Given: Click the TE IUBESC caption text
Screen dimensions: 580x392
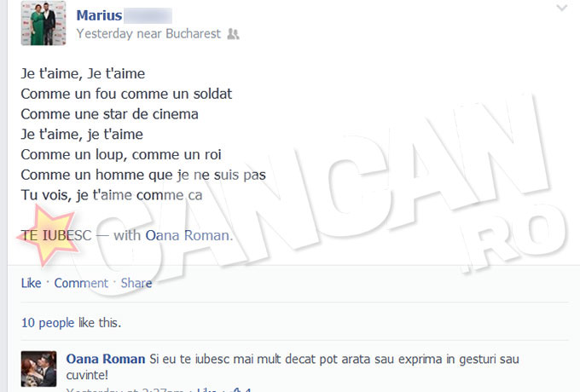Looking at the screenshot, I should 56,235.
